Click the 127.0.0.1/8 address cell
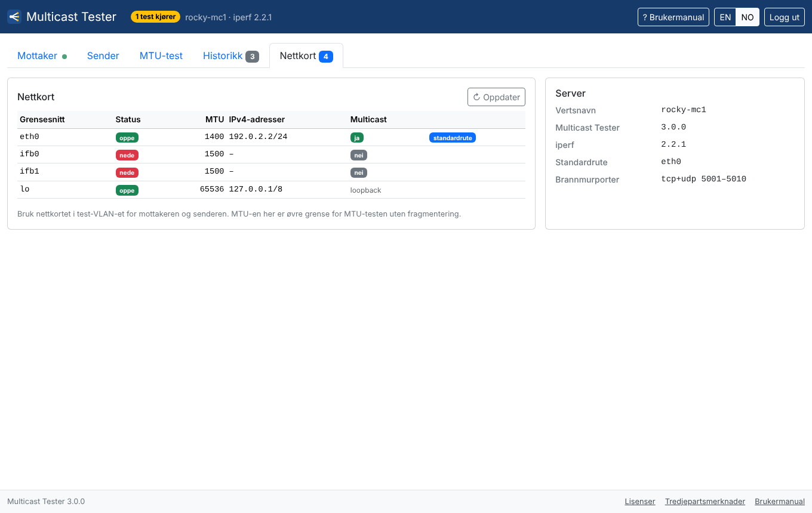Image resolution: width=812 pixels, height=513 pixels. click(256, 189)
